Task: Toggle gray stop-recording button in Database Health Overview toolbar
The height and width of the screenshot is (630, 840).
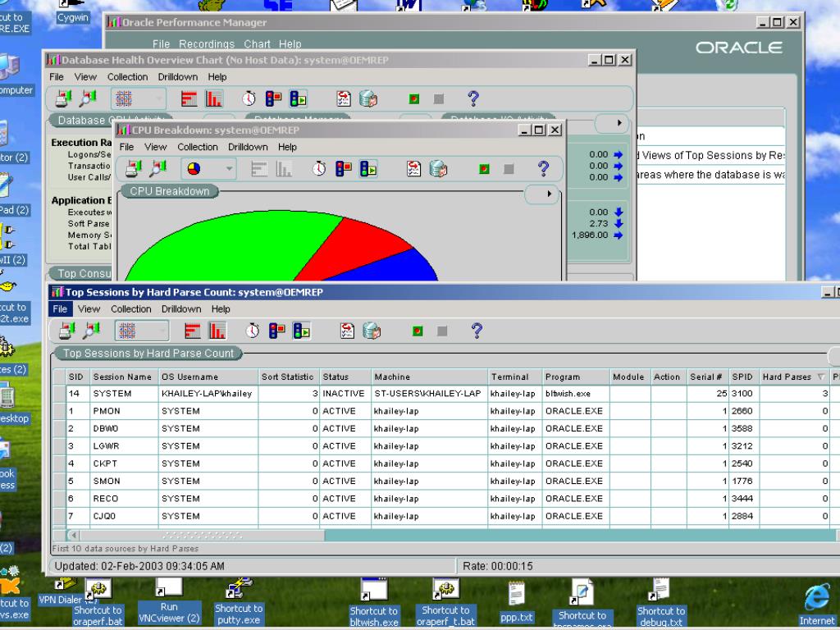Action: [439, 98]
